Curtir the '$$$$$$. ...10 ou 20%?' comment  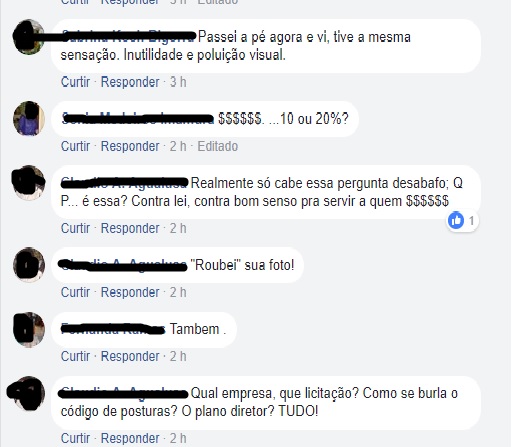75,146
